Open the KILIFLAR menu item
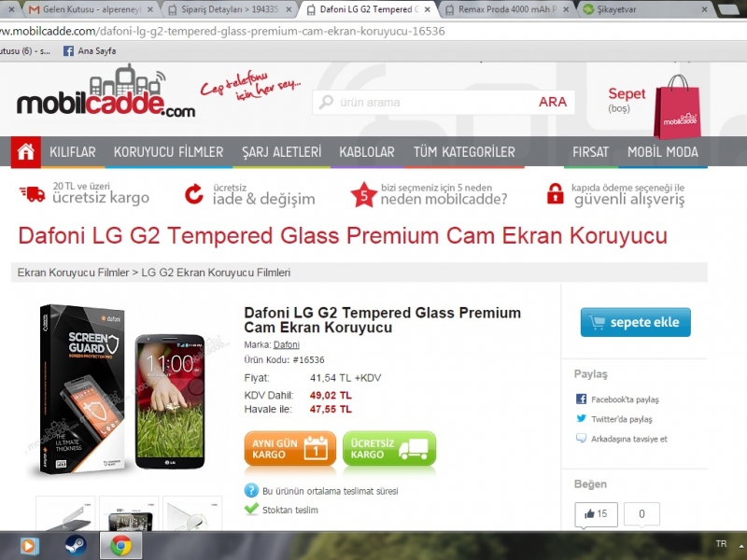Image resolution: width=747 pixels, height=560 pixels. pos(73,152)
